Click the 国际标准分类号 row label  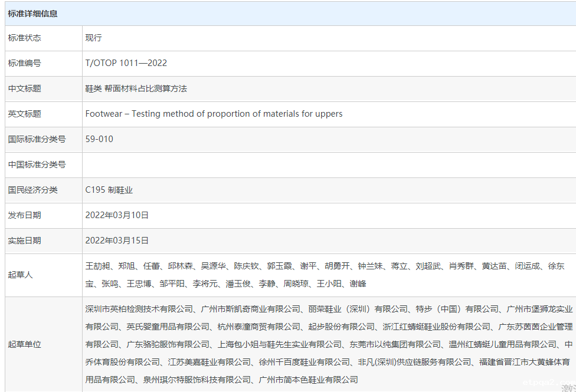37,139
